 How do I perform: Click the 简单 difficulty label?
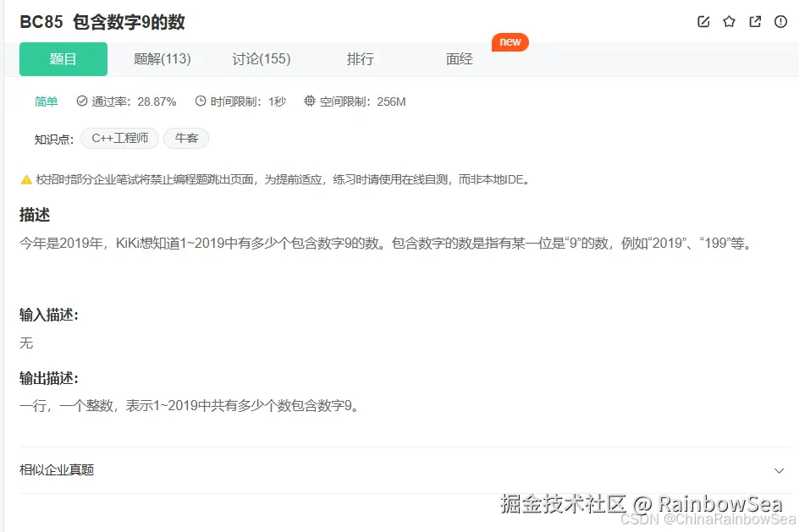coord(46,101)
